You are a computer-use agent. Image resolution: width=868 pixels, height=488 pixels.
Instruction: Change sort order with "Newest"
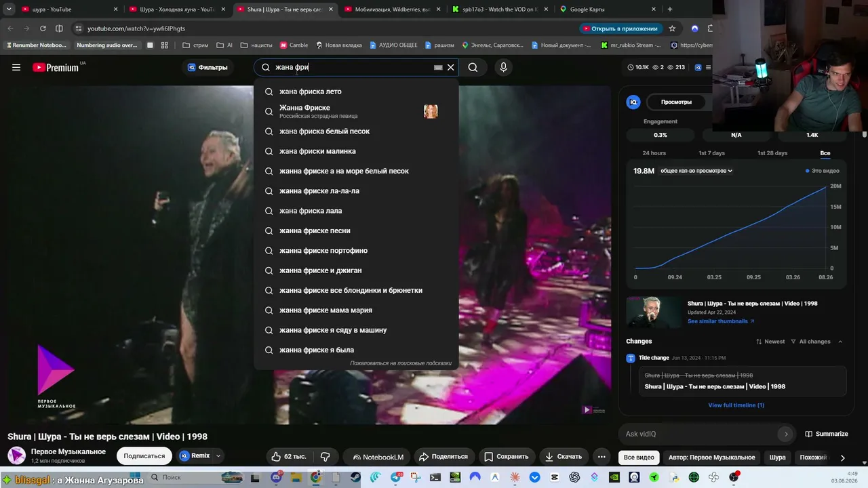770,342
